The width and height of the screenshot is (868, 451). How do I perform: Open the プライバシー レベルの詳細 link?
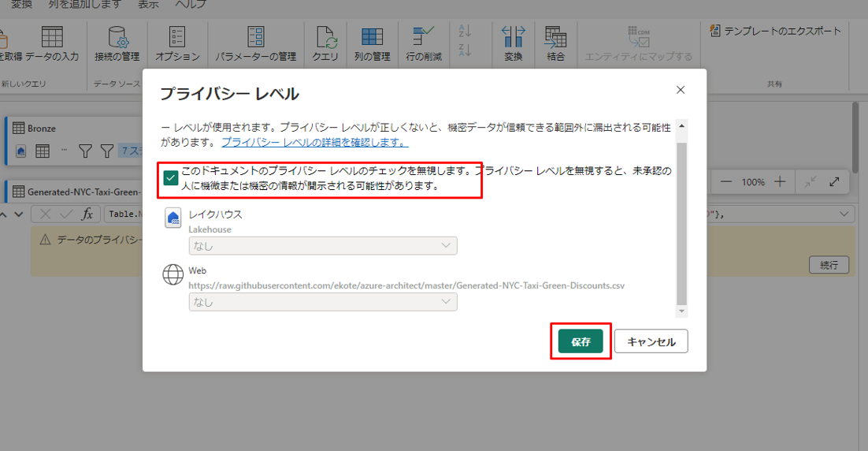314,143
